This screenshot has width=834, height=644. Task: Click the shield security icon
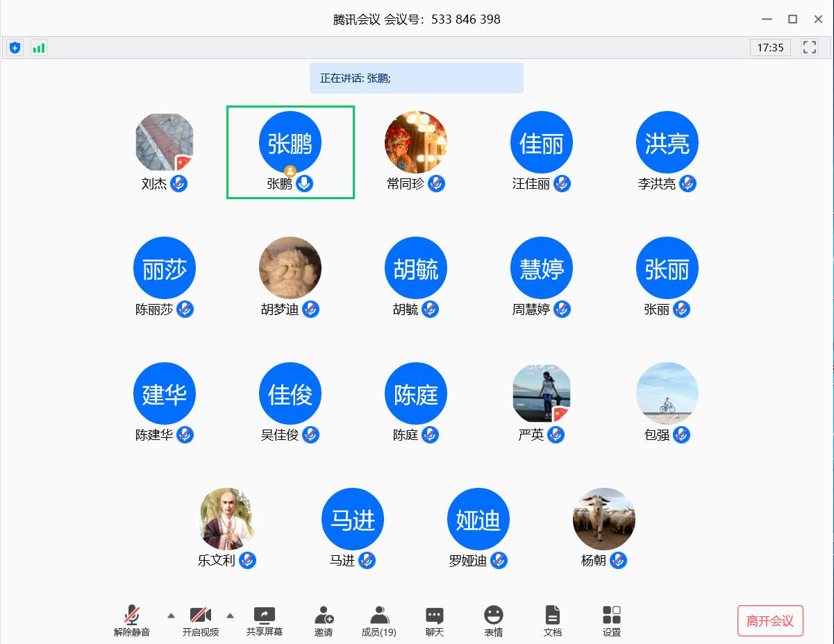pyautogui.click(x=15, y=48)
